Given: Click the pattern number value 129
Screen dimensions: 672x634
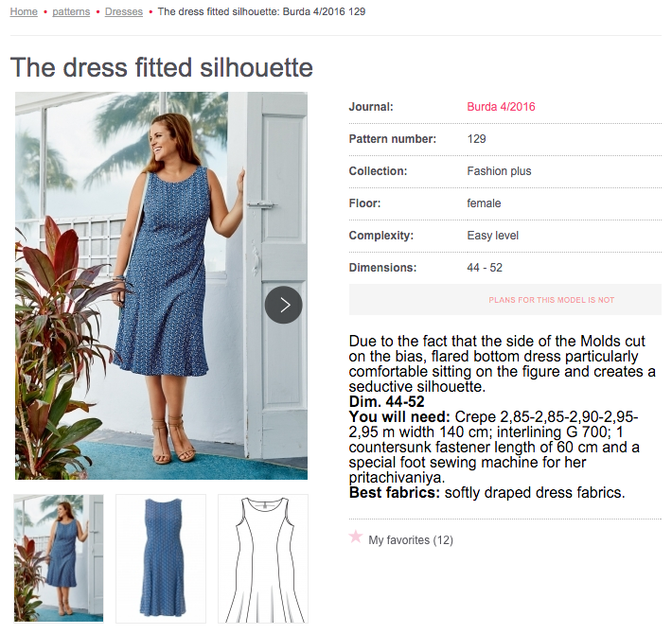Looking at the screenshot, I should click(476, 139).
